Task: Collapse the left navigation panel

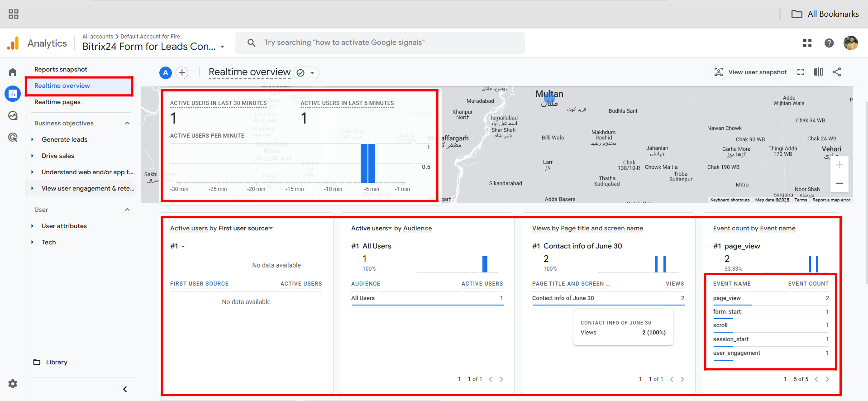Action: [125, 389]
